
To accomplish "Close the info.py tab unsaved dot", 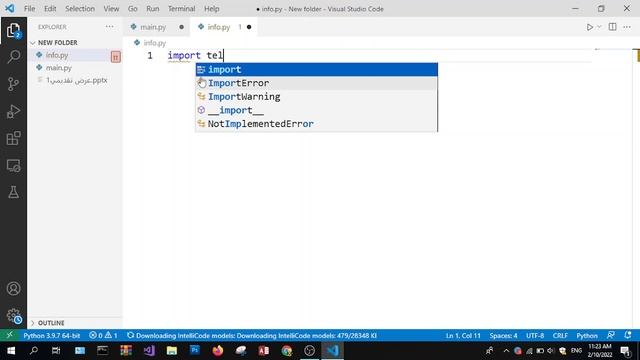I will point(249,27).
